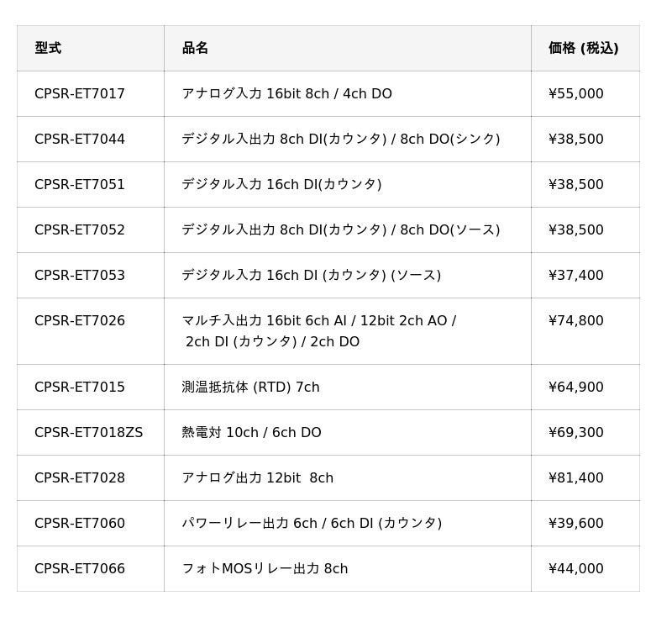Click the CPSR-ET7018ZS model cell

(88, 432)
